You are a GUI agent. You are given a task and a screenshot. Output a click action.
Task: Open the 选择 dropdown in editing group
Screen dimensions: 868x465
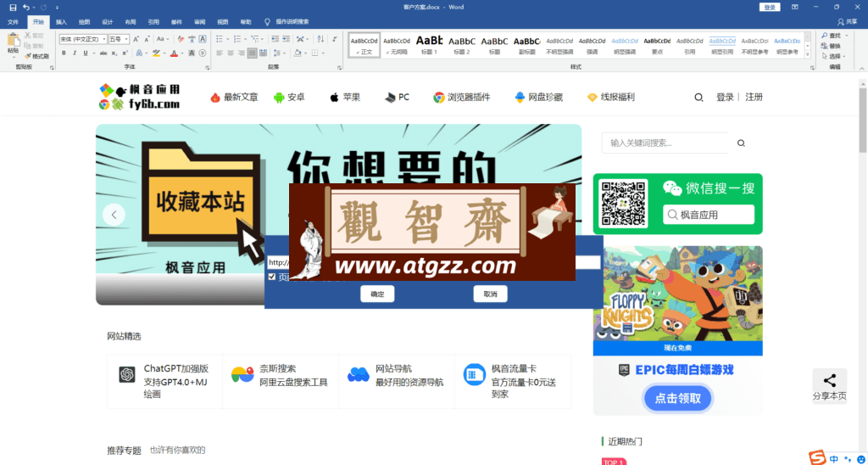[x=834, y=56]
